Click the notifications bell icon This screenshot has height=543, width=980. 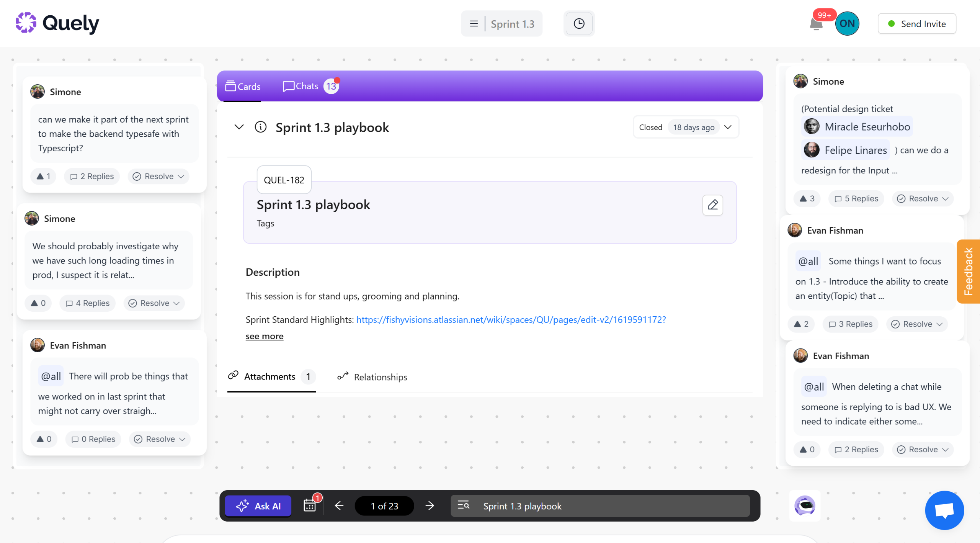point(816,25)
